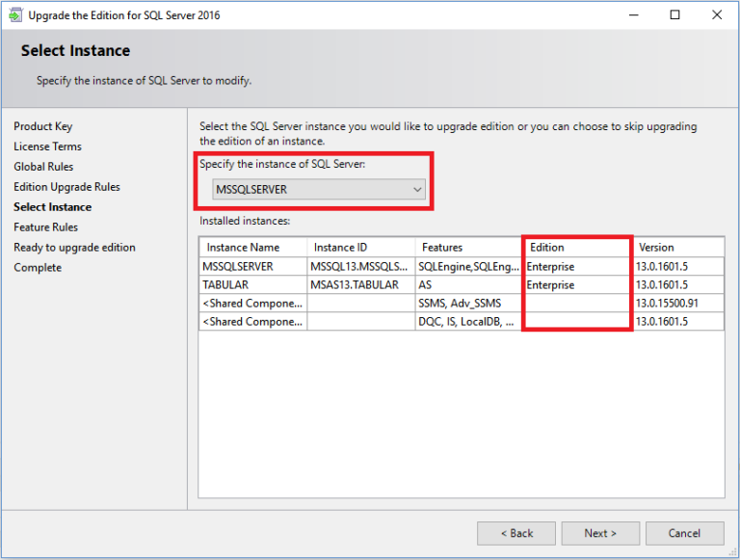Minimize the Upgrade the Edition window
740x560 pixels.
click(x=634, y=15)
